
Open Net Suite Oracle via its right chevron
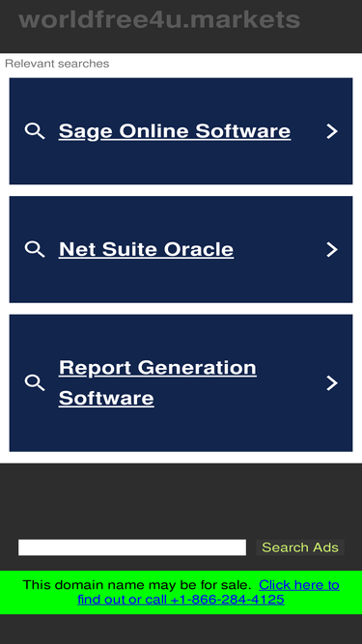[x=332, y=249]
